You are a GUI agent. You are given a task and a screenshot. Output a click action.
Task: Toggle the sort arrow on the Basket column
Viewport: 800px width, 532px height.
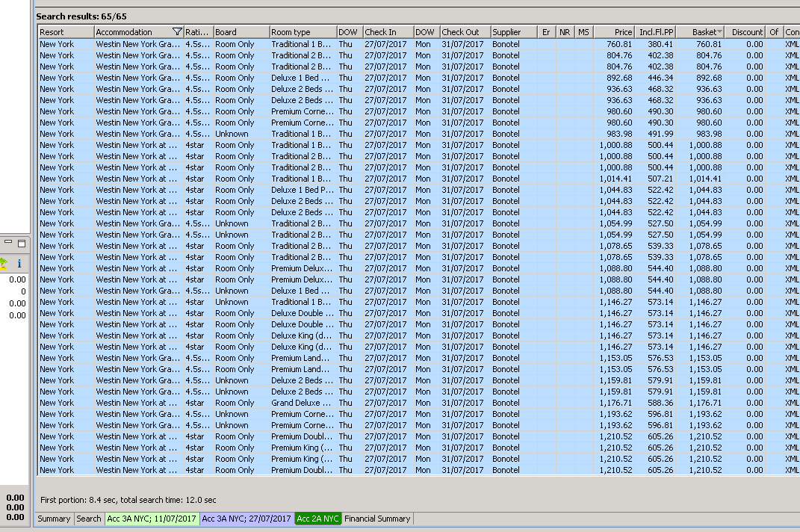[x=719, y=31]
